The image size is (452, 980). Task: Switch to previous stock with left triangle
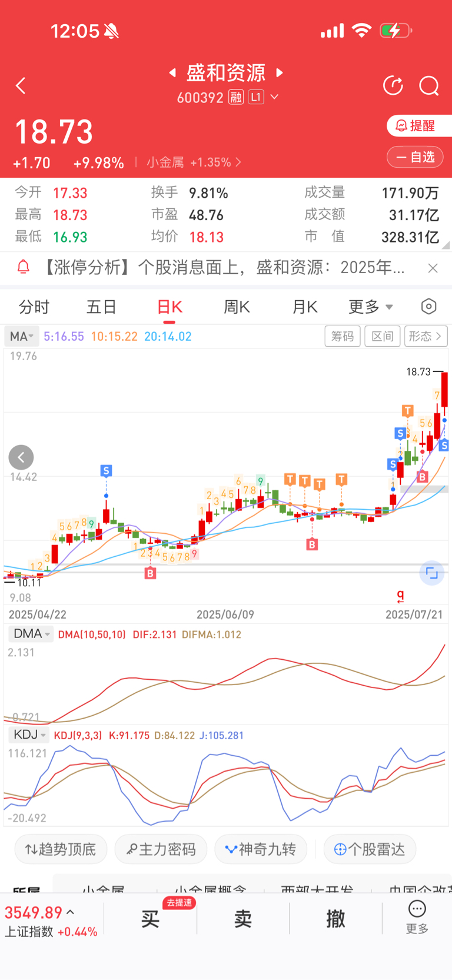click(x=172, y=72)
